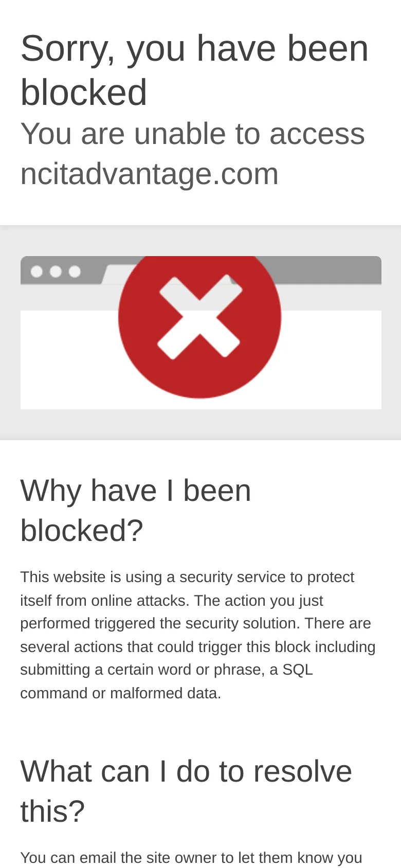The height and width of the screenshot is (868, 401).
Task: Click the tab shape in browser illustration
Action: click(x=113, y=274)
